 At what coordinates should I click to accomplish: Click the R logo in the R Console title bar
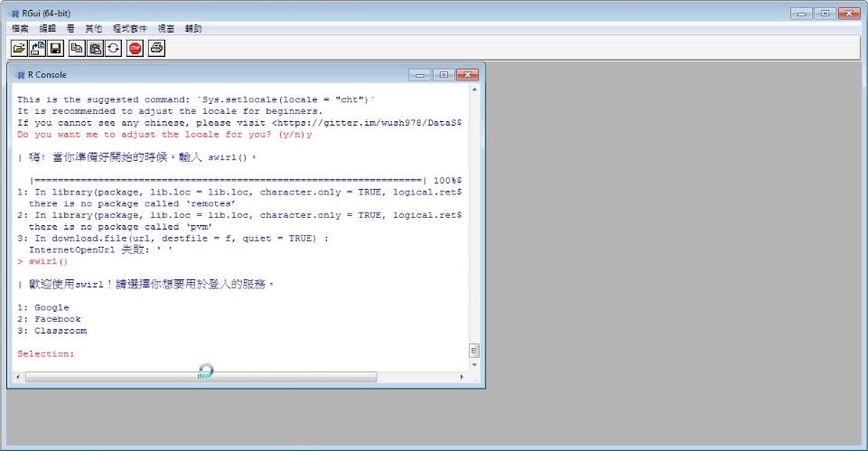21,75
